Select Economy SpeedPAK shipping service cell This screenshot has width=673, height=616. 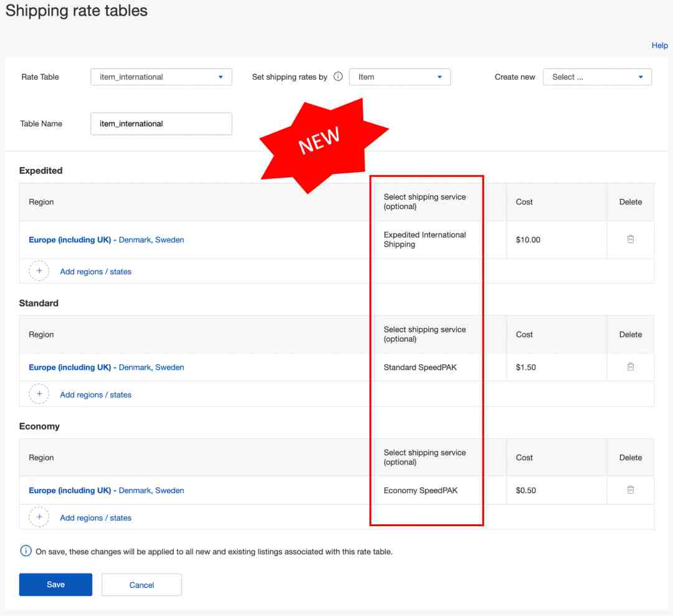pos(421,491)
